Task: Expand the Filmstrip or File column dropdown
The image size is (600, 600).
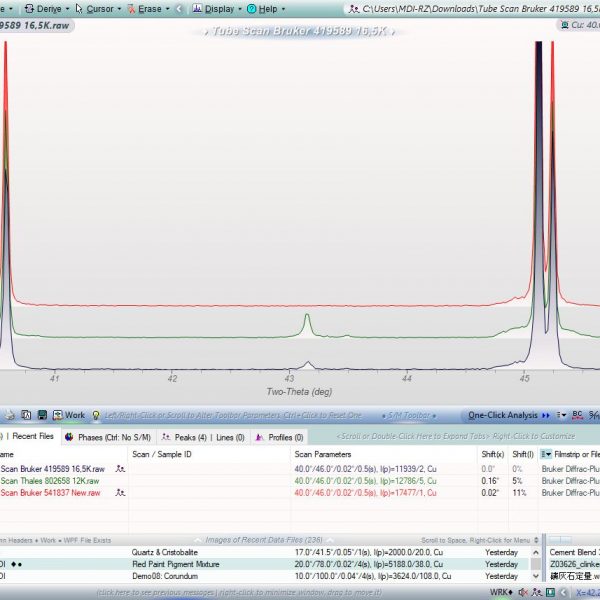Action: point(545,454)
